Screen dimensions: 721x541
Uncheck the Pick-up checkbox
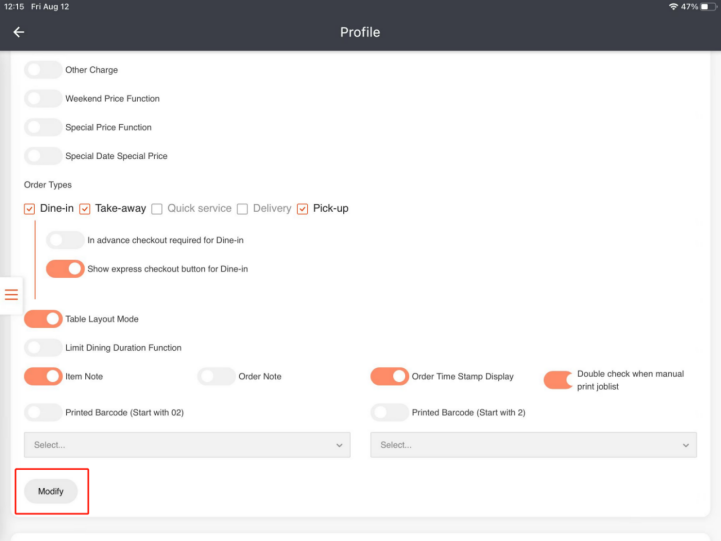click(x=303, y=209)
